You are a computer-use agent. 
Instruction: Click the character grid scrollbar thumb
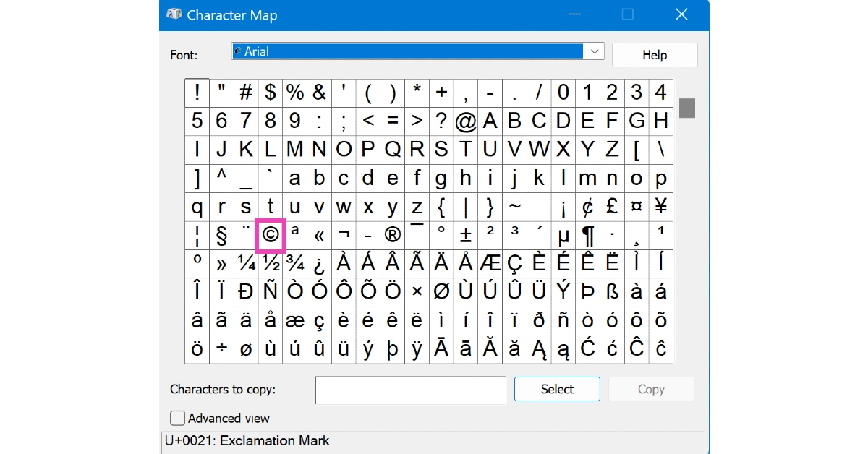coord(687,108)
